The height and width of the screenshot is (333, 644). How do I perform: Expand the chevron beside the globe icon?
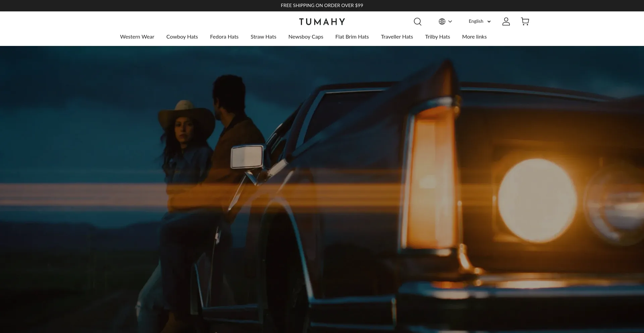coord(450,21)
